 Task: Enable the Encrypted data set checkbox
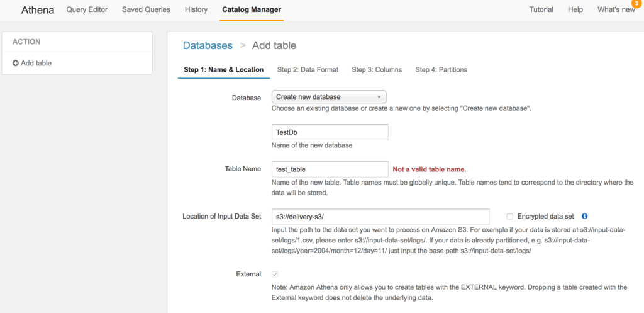pos(510,217)
